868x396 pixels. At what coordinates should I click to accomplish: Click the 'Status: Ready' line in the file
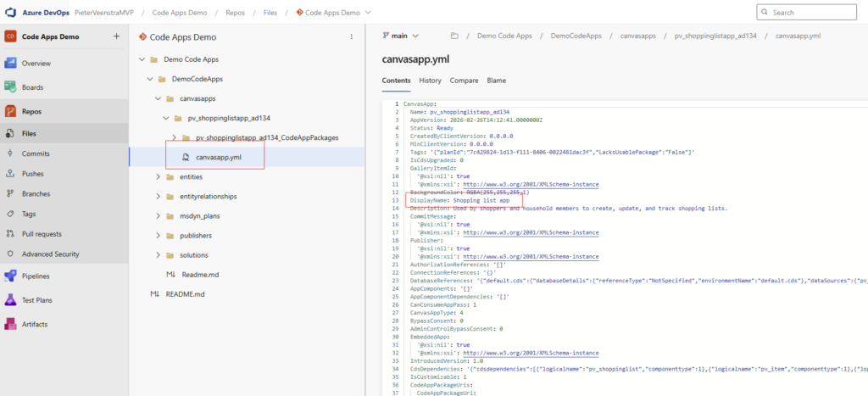click(431, 127)
